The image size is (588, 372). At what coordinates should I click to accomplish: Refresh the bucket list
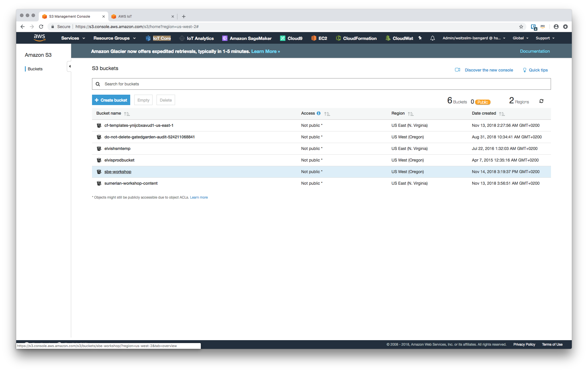point(541,101)
